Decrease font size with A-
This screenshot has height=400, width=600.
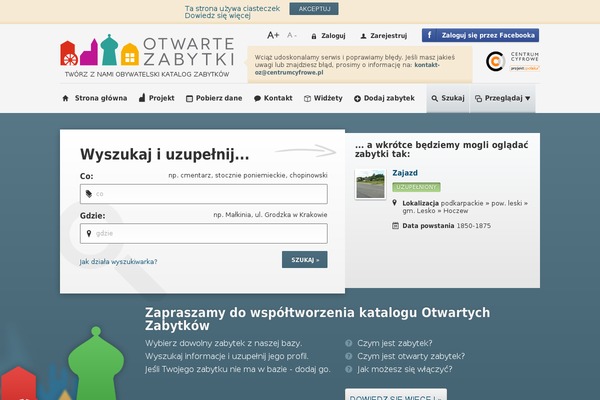click(292, 35)
